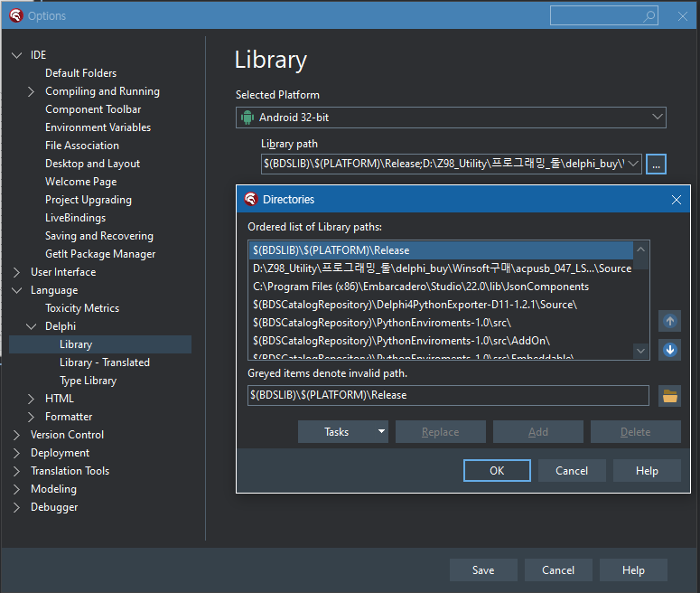Expand the HTML tree node
Screen dimensions: 700x593
click(31, 399)
